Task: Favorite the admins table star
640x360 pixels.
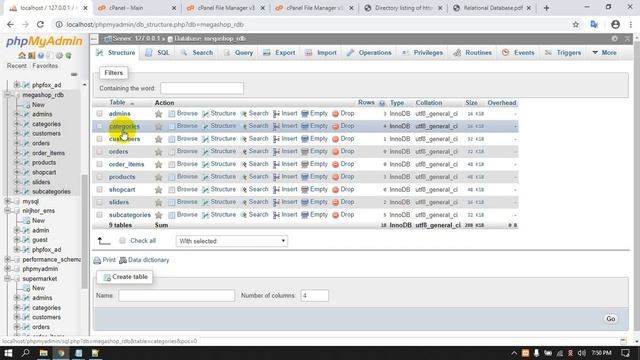Action: point(158,114)
